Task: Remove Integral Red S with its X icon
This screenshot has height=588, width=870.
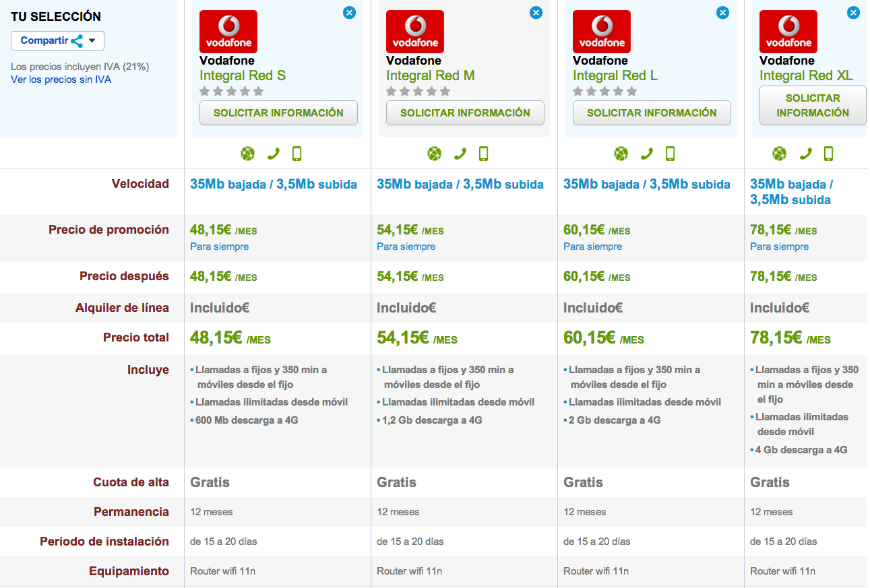Action: coord(349,12)
